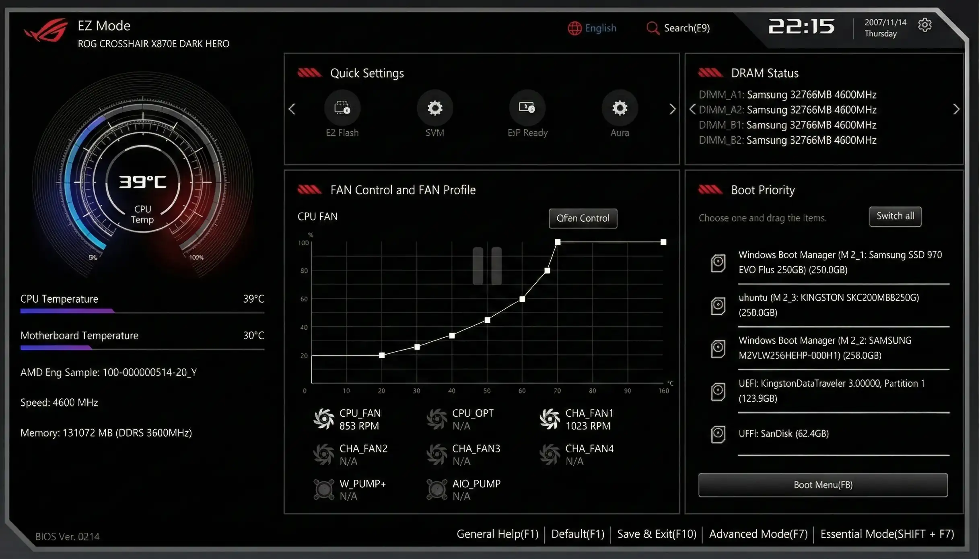The height and width of the screenshot is (559, 980).
Task: Click the Switch all button
Action: (x=895, y=216)
